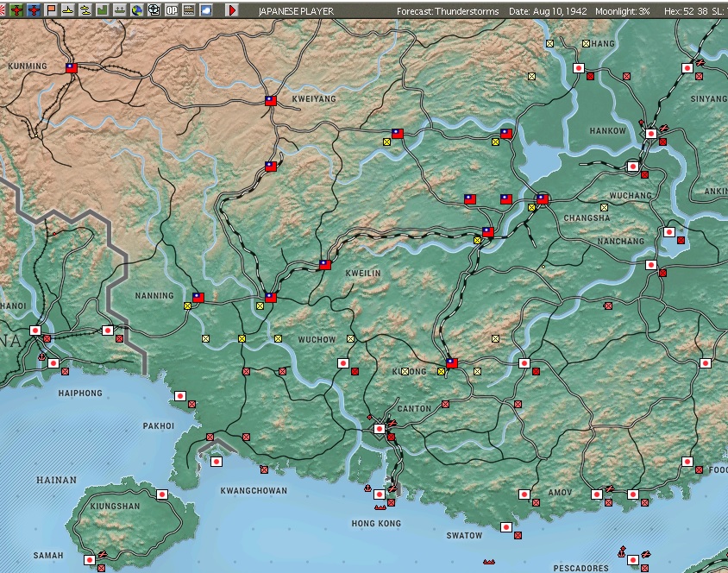This screenshot has width=728, height=573.
Task: Select the Japanese flag base at Canton
Action: point(380,429)
